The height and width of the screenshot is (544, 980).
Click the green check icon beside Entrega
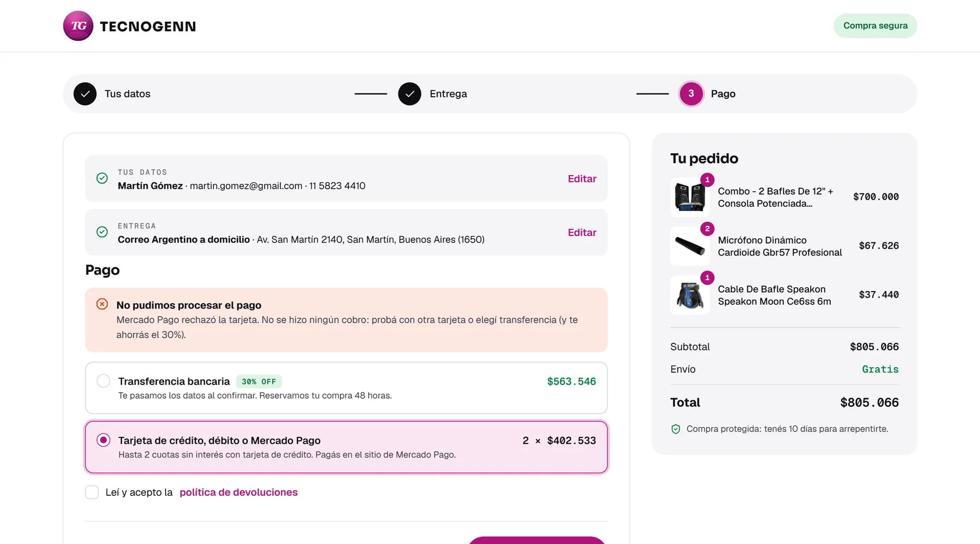click(102, 232)
